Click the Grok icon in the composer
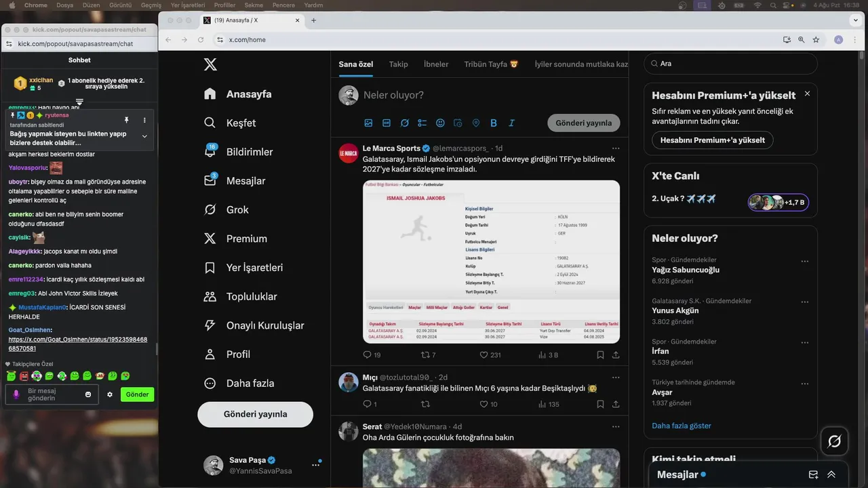868x488 pixels. [404, 123]
